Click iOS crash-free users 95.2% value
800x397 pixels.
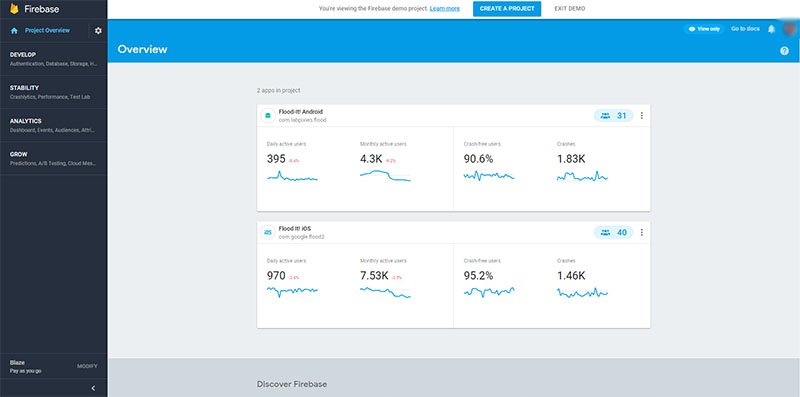[x=478, y=276]
